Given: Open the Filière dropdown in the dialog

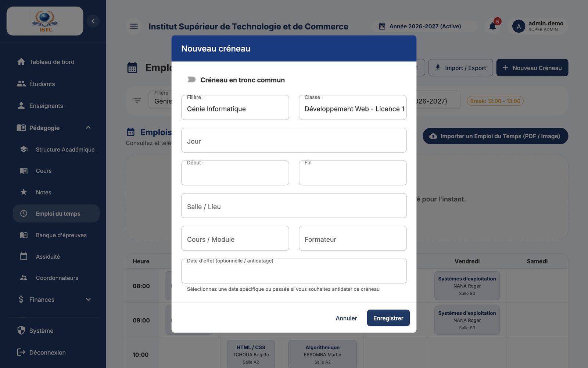Looking at the screenshot, I should [x=235, y=107].
